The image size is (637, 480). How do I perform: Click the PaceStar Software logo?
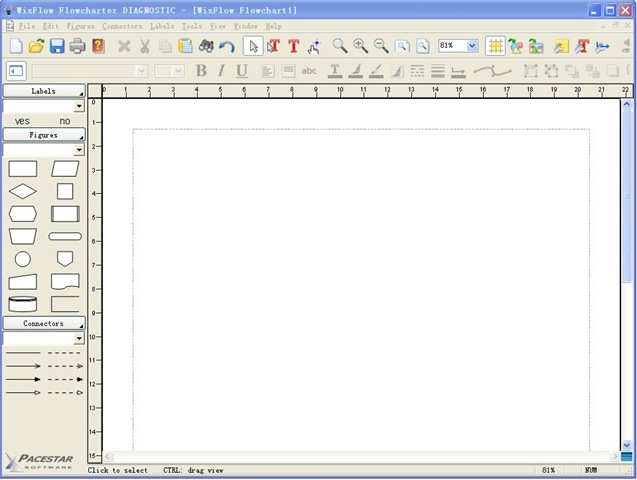(39, 462)
